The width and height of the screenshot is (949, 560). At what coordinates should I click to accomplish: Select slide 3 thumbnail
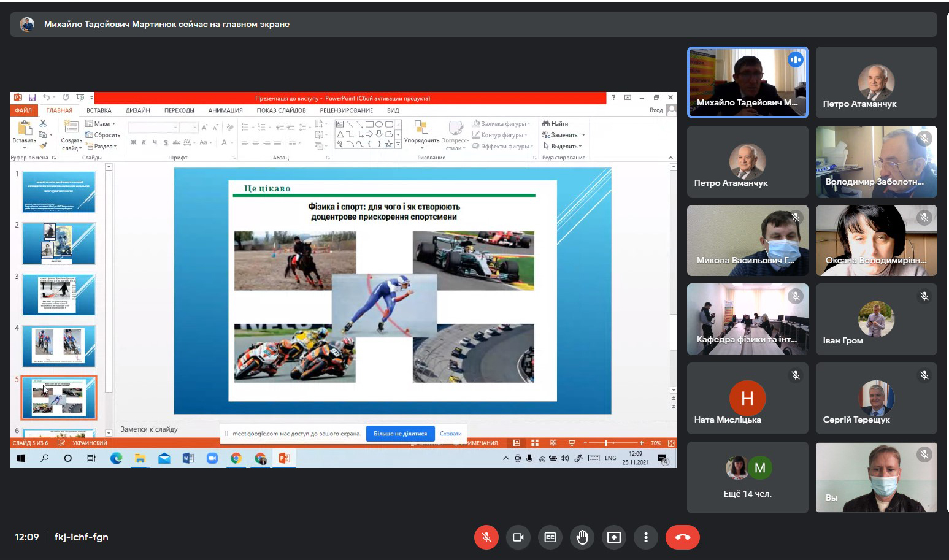59,295
